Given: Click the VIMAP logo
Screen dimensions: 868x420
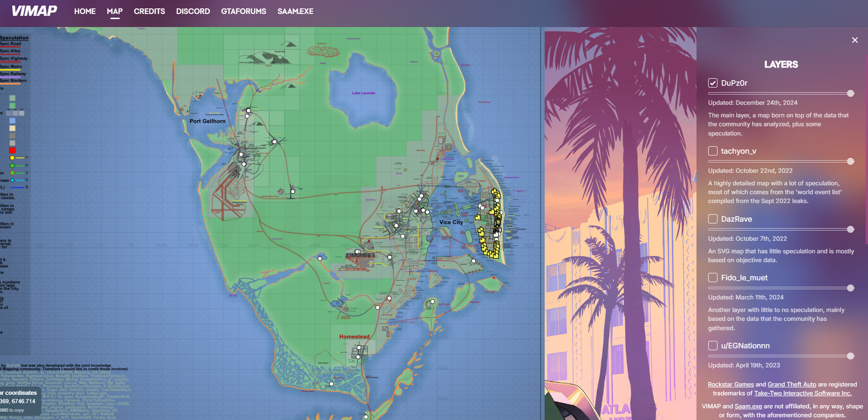Looking at the screenshot, I should pos(34,11).
